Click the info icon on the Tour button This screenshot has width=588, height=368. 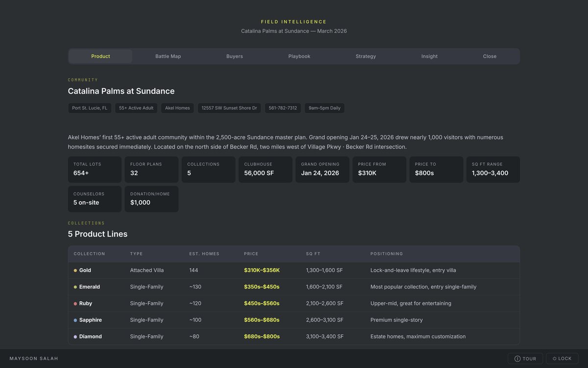point(517,359)
